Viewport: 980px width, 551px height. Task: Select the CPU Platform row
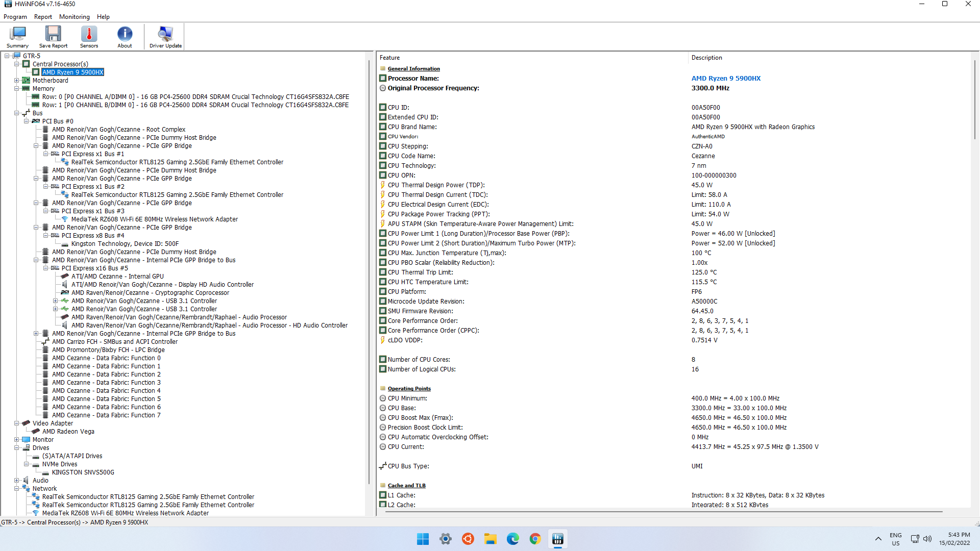click(674, 292)
